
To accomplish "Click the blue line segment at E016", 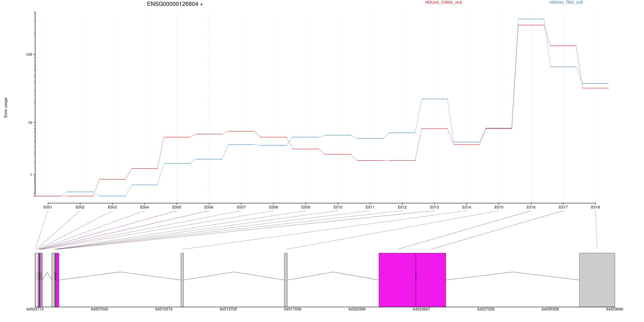I will pyautogui.click(x=531, y=19).
